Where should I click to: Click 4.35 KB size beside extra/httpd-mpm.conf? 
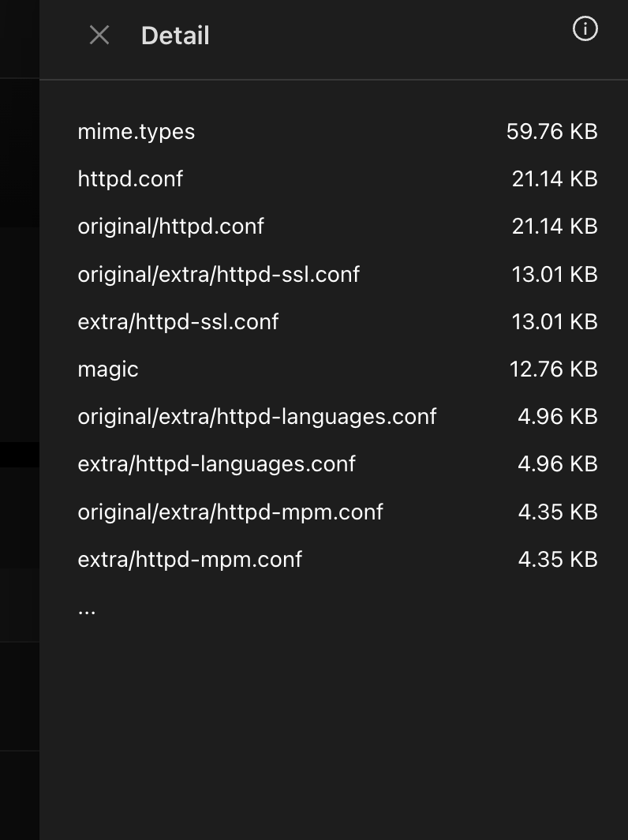click(558, 559)
